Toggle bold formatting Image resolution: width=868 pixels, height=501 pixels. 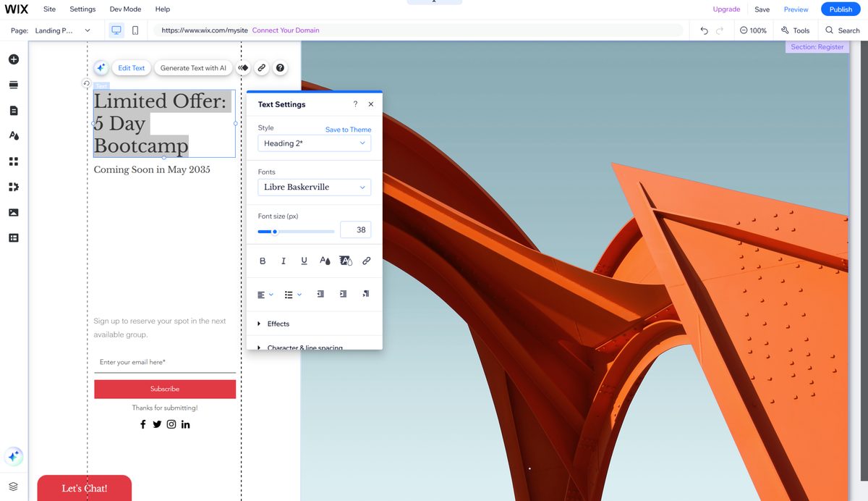point(263,261)
